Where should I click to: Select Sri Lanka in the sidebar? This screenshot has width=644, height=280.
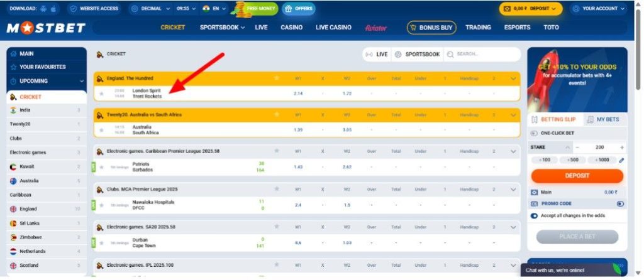(45, 223)
